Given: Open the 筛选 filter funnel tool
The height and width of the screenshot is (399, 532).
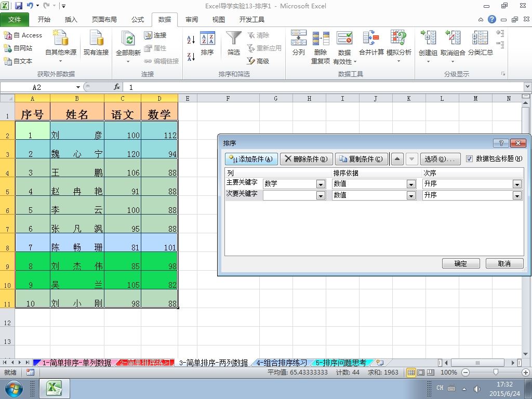Looking at the screenshot, I should click(233, 43).
